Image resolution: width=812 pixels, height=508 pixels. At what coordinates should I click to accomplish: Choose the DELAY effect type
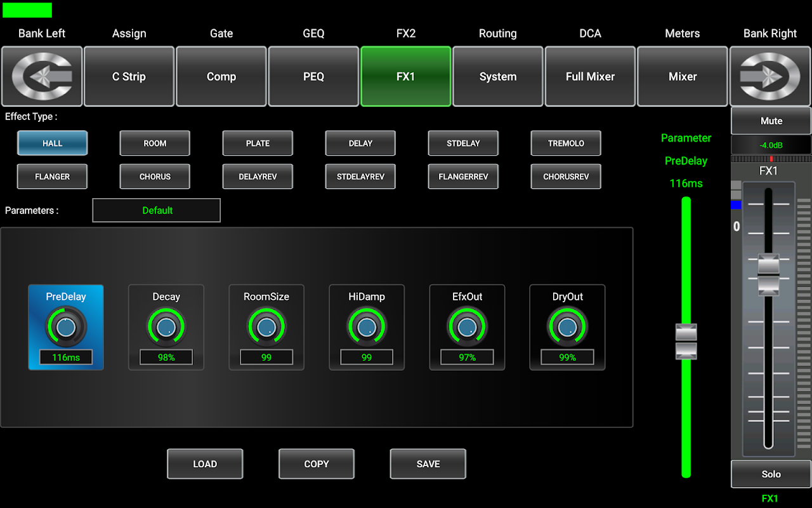(x=360, y=144)
